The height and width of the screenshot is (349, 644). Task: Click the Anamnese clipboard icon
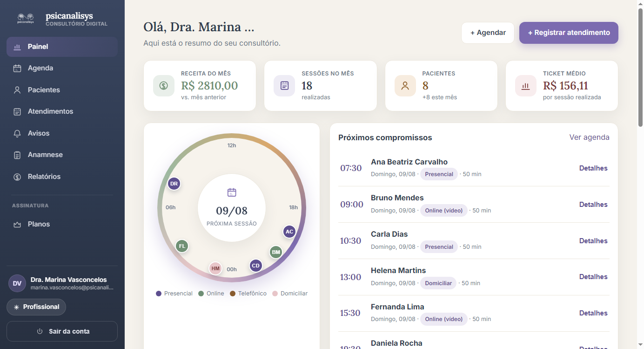click(17, 155)
